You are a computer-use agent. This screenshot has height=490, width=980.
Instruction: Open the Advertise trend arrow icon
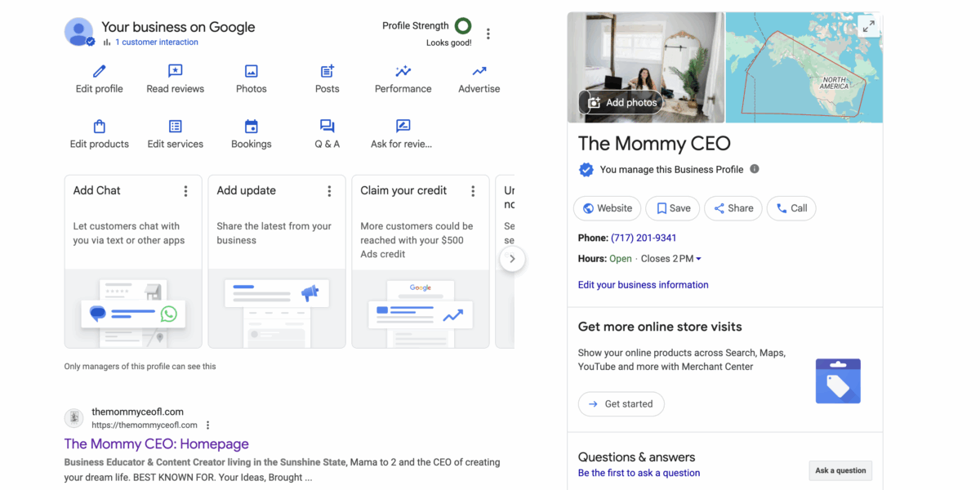click(x=479, y=72)
